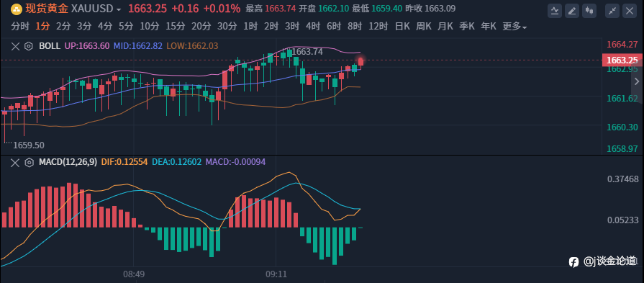644x283 pixels.
Task: Click the gold XAUUSD symbol icon
Action: pos(17,9)
